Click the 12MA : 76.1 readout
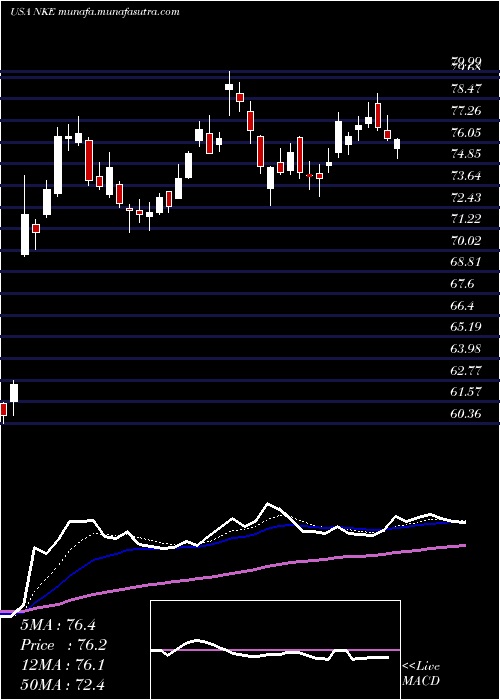 (x=61, y=665)
